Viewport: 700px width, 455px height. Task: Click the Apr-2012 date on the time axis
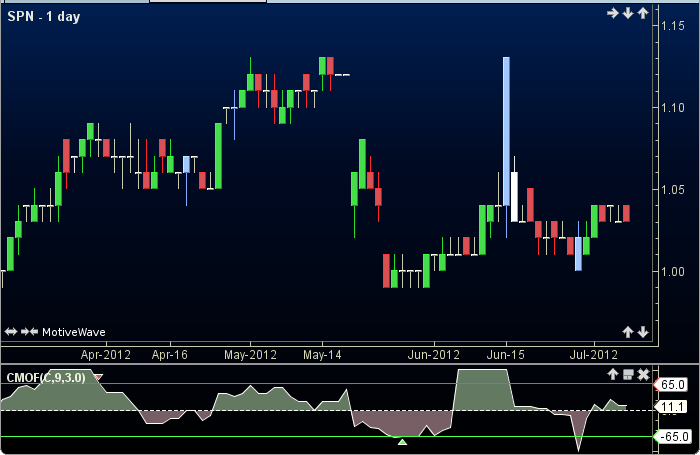click(106, 355)
